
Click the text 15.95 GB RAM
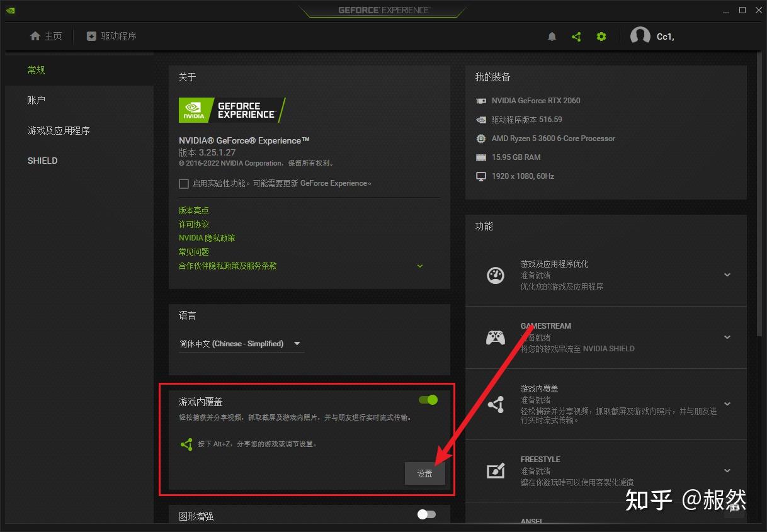[516, 157]
